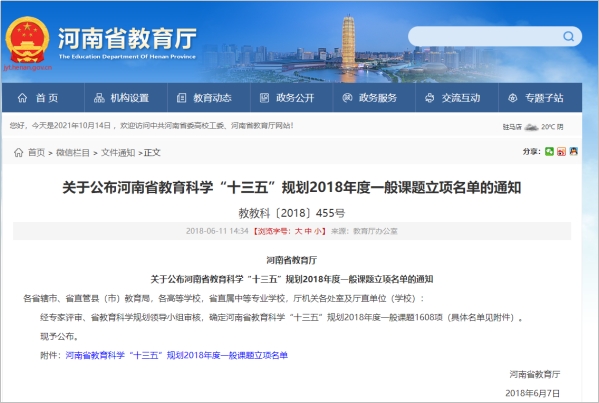The image size is (599, 403).
Task: Click the breadcrumb home house icon
Action: pyautogui.click(x=18, y=152)
